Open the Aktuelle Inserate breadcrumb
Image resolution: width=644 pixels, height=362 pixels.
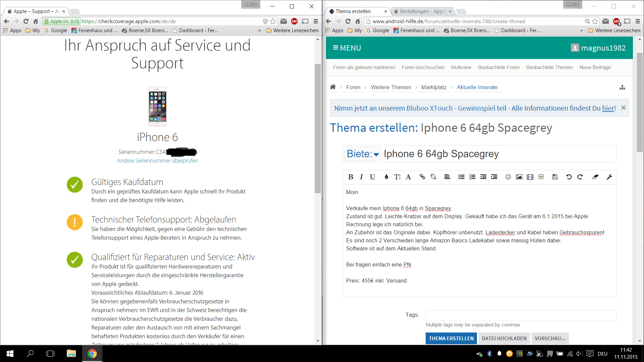[477, 87]
